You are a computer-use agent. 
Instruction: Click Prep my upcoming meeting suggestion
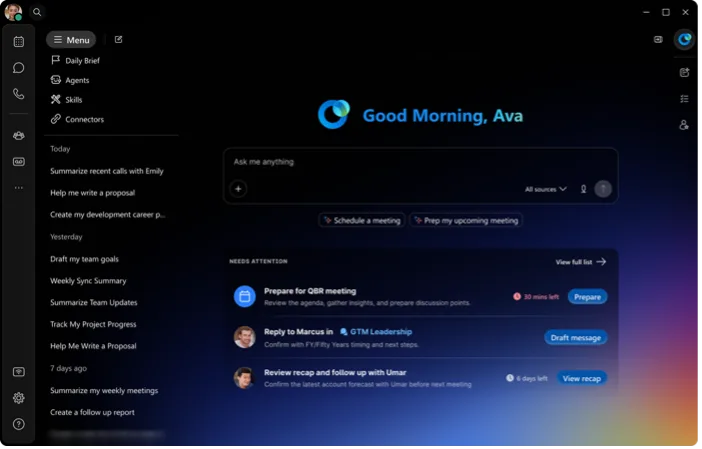(x=466, y=221)
